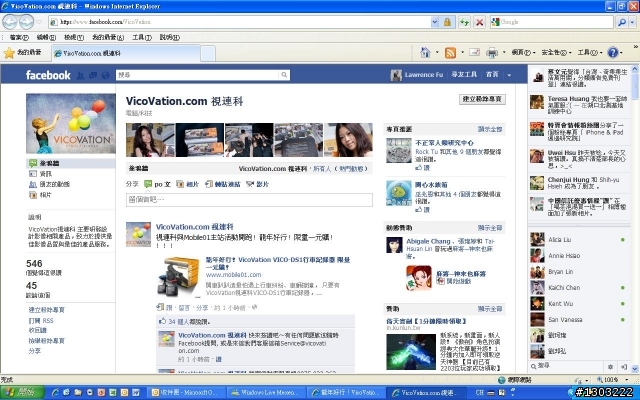Image resolution: width=640 pixels, height=400 pixels.
Task: Switch to Windows Live Messenger taskbar item
Action: [x=264, y=393]
